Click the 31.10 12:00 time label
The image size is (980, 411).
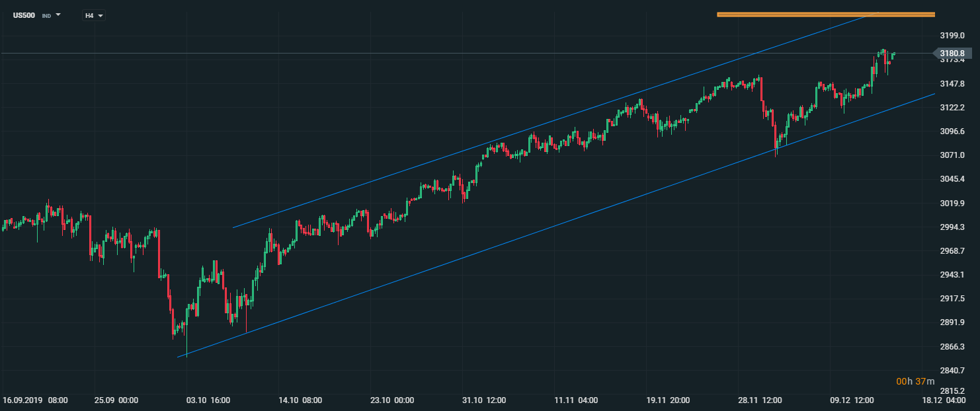click(x=484, y=400)
